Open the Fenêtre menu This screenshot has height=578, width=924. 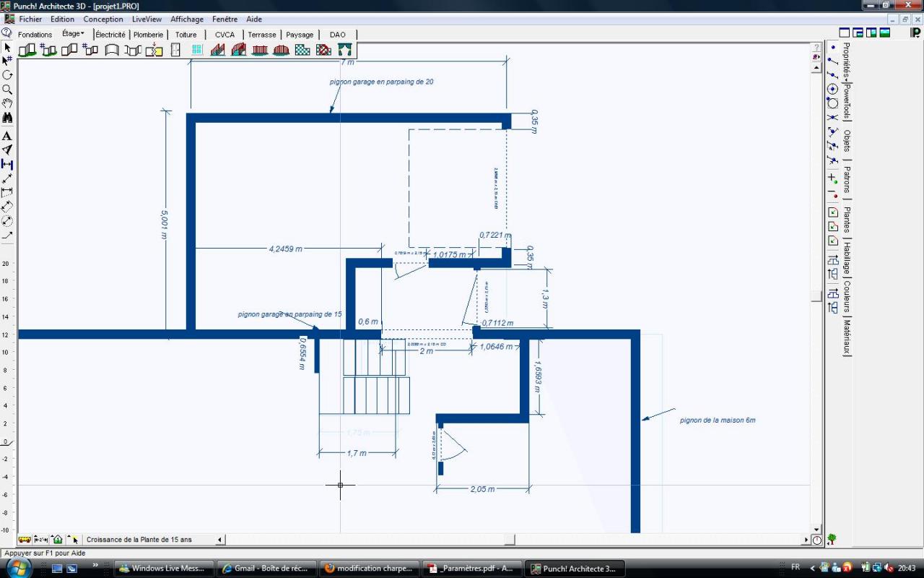pos(225,20)
